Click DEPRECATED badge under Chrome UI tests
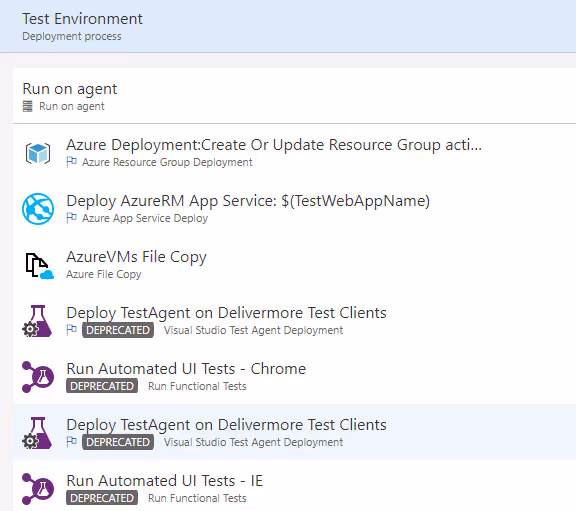Viewport: 576px width, 511px height. point(102,386)
